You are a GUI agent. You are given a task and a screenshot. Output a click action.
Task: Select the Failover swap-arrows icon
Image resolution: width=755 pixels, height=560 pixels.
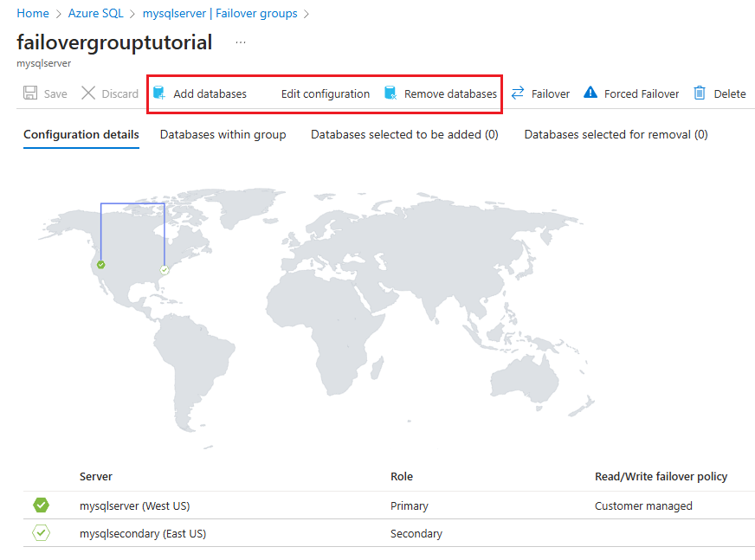point(514,93)
